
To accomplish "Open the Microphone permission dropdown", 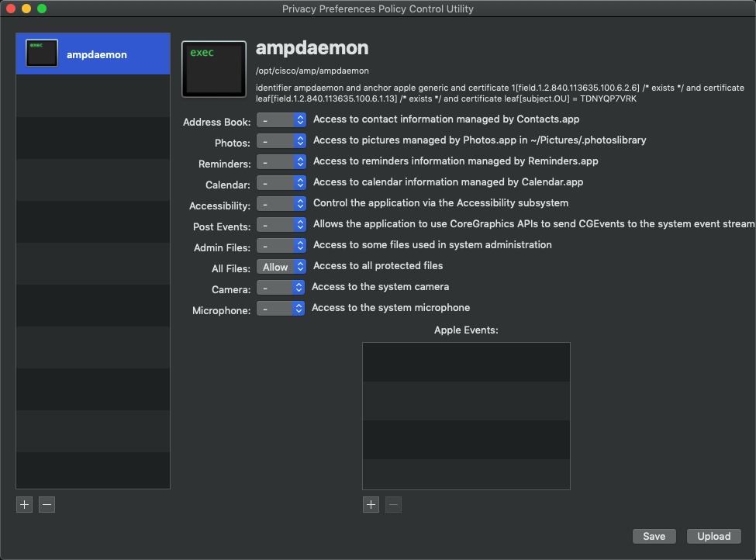I will (280, 309).
